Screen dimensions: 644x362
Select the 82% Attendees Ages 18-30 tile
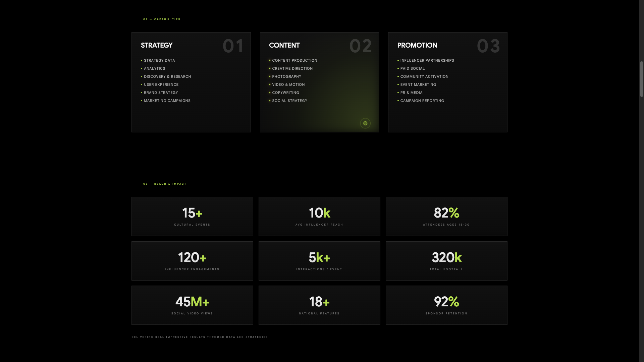[x=446, y=216]
